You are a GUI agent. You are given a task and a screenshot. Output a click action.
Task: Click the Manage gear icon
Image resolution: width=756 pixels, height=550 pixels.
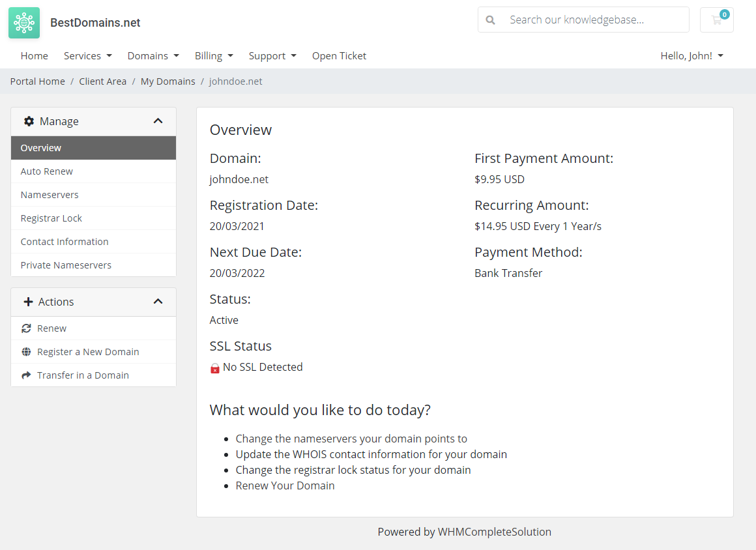[x=29, y=121]
